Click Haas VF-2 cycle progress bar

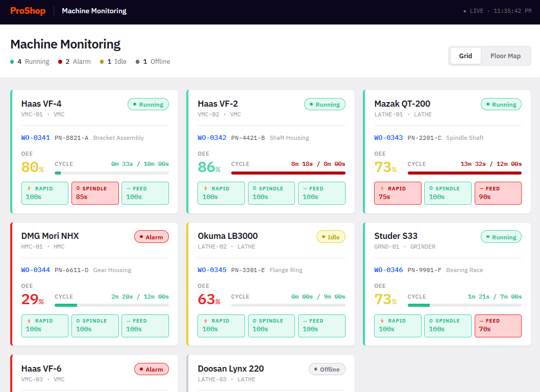pos(288,173)
